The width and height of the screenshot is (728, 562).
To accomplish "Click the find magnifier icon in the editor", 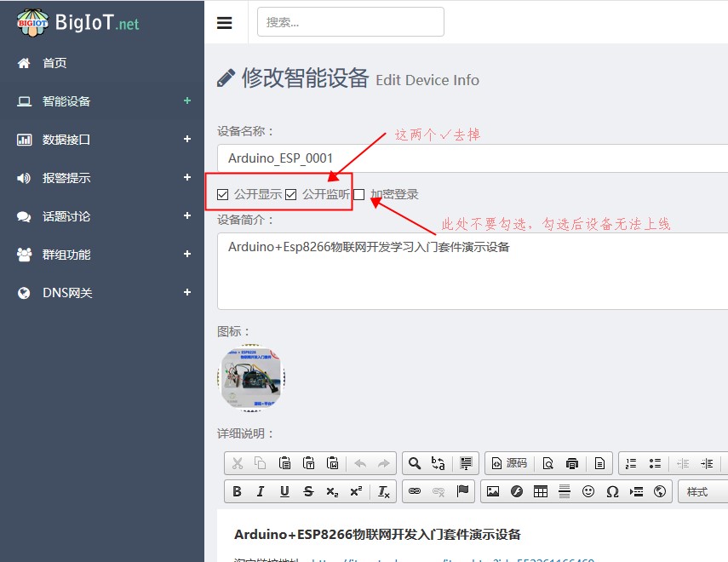I will point(415,463).
